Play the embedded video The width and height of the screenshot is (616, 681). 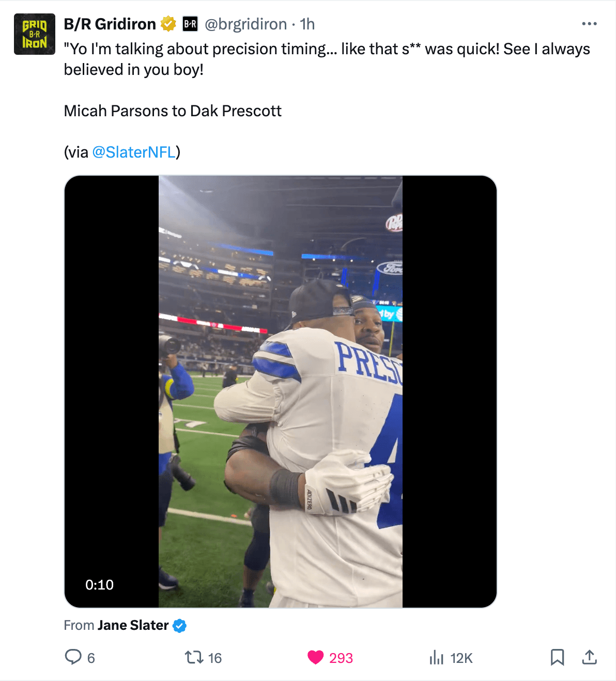(x=280, y=391)
